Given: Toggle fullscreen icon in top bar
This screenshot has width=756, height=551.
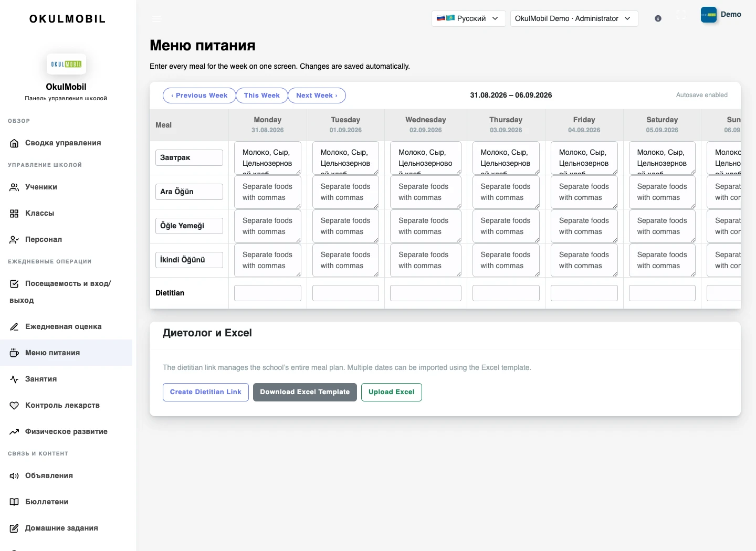Looking at the screenshot, I should pyautogui.click(x=681, y=15).
